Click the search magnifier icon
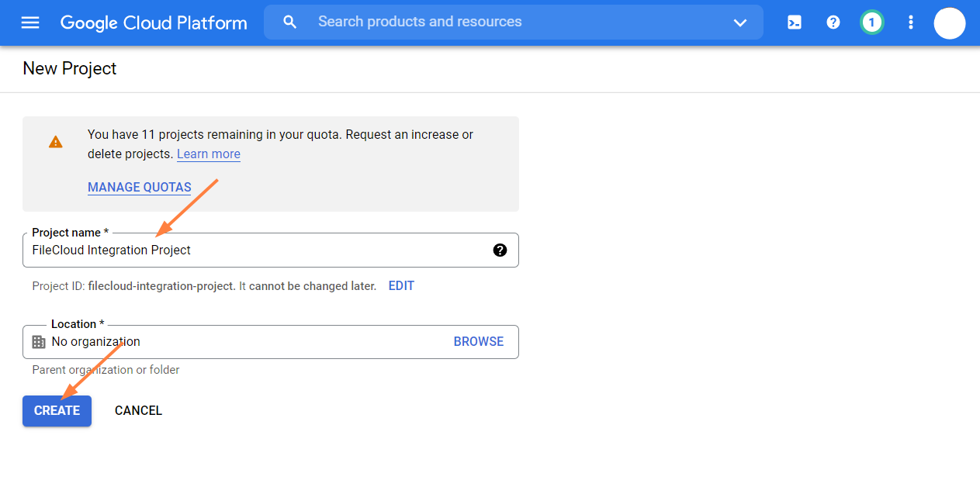Screen dimensions: 980x487 290,22
